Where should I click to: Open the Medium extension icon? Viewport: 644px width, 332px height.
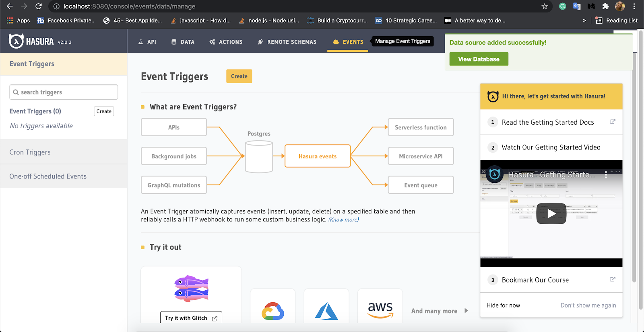click(x=591, y=6)
